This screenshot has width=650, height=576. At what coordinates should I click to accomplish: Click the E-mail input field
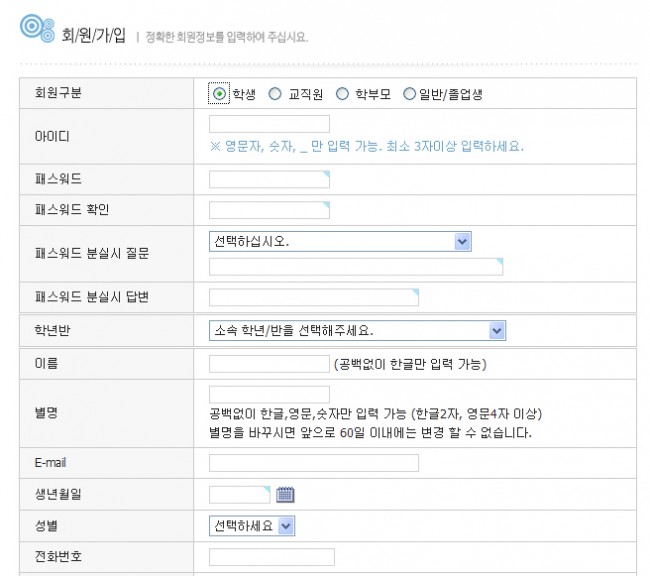tap(313, 463)
